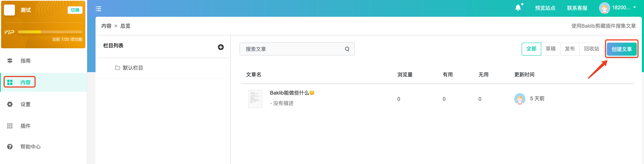Viewport: 644px width, 164px height.
Task: Click the 搜索文章 search input field
Action: (x=297, y=49)
